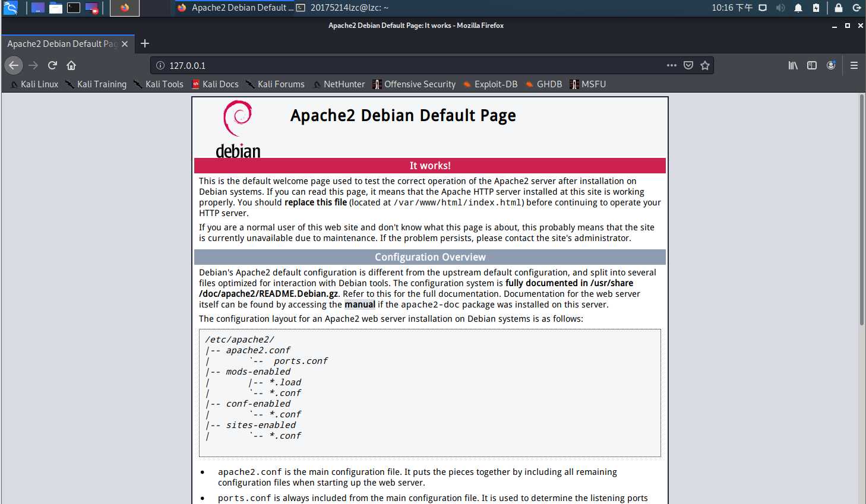Open the page actions three-dot menu
Image resolution: width=866 pixels, height=504 pixels.
coord(672,65)
